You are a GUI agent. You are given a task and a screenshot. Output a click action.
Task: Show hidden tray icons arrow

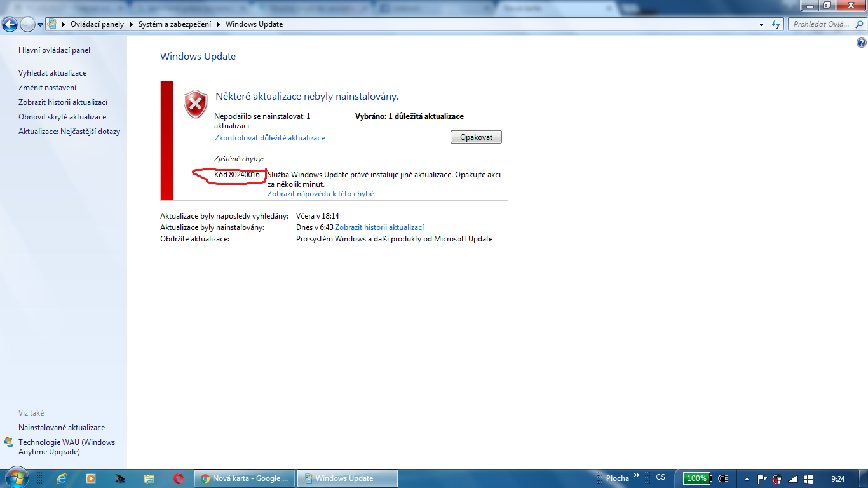[x=747, y=478]
